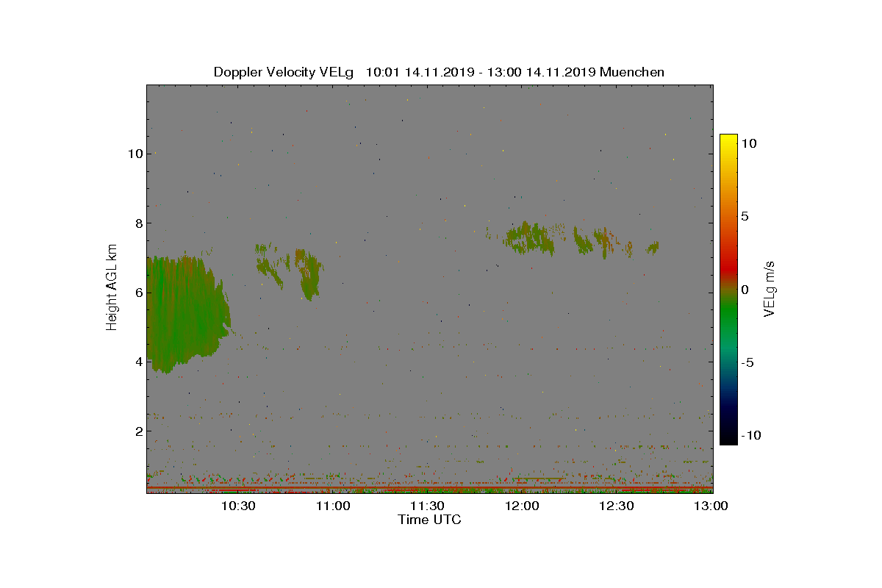Click the 11:00 time tick label
882x588 pixels.
pyautogui.click(x=332, y=506)
